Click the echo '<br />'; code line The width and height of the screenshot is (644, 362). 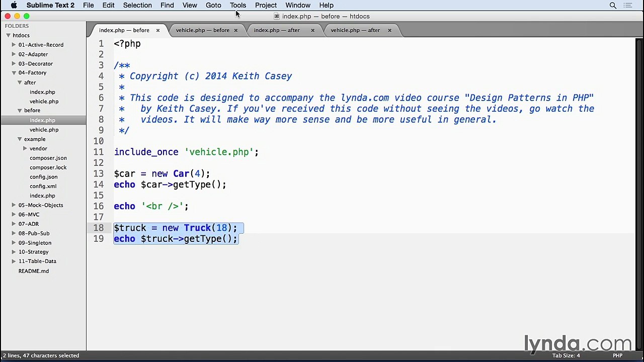(x=151, y=206)
